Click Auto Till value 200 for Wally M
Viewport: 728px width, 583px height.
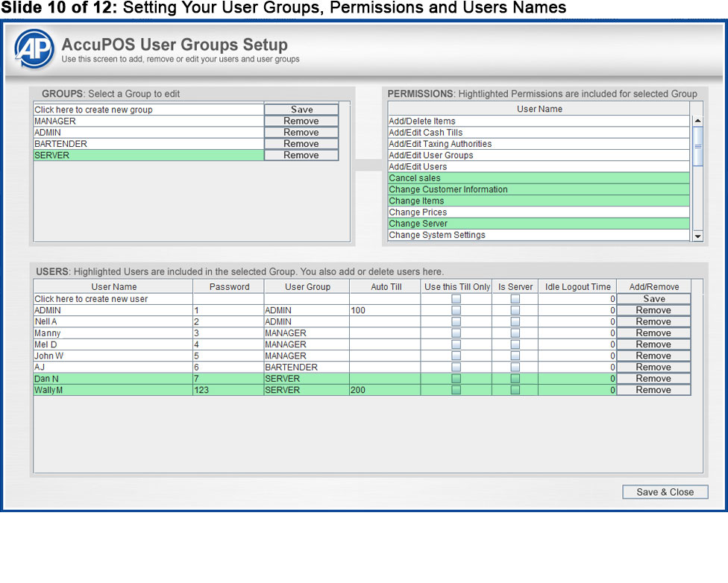(386, 390)
